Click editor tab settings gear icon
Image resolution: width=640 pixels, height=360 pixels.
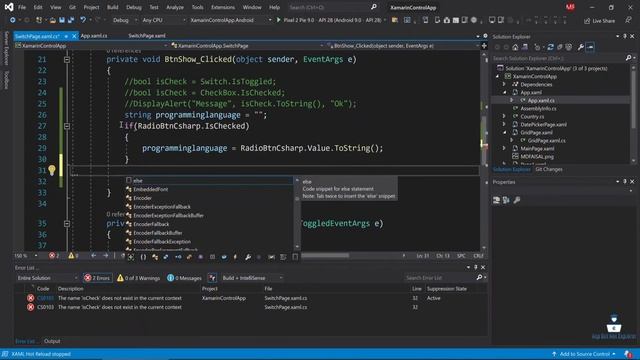pos(485,36)
